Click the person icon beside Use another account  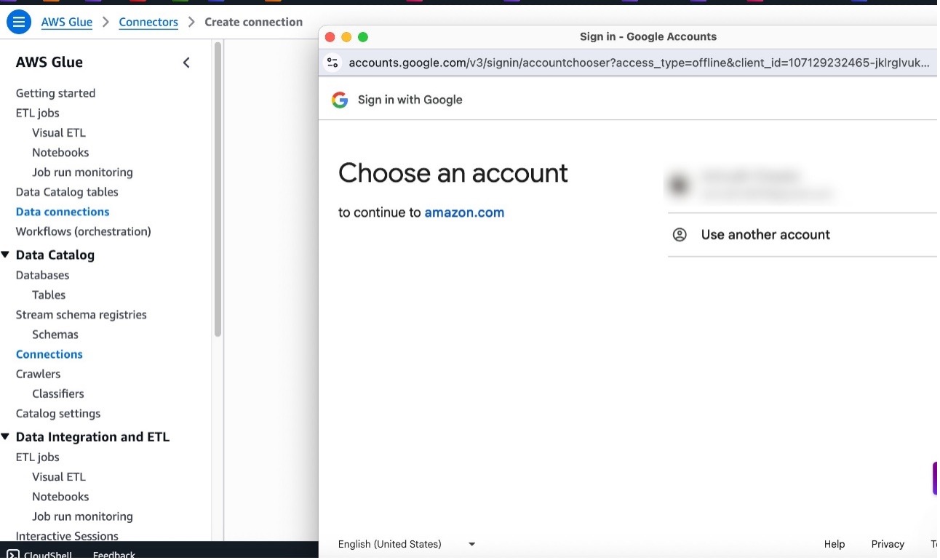pos(680,235)
